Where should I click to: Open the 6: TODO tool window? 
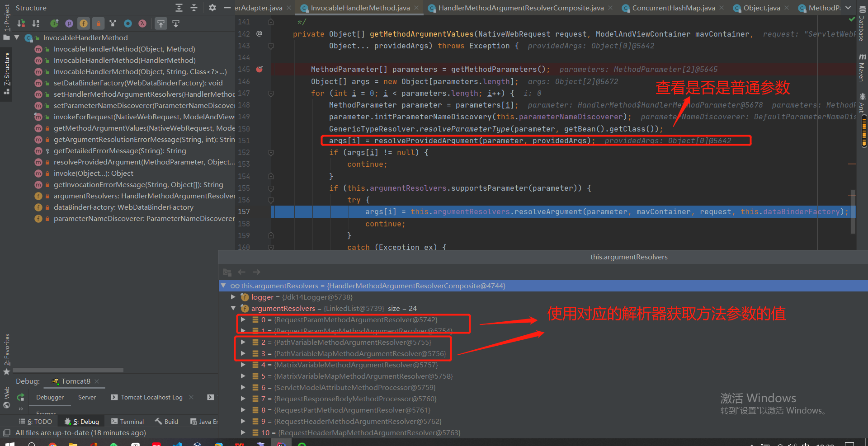[35, 421]
